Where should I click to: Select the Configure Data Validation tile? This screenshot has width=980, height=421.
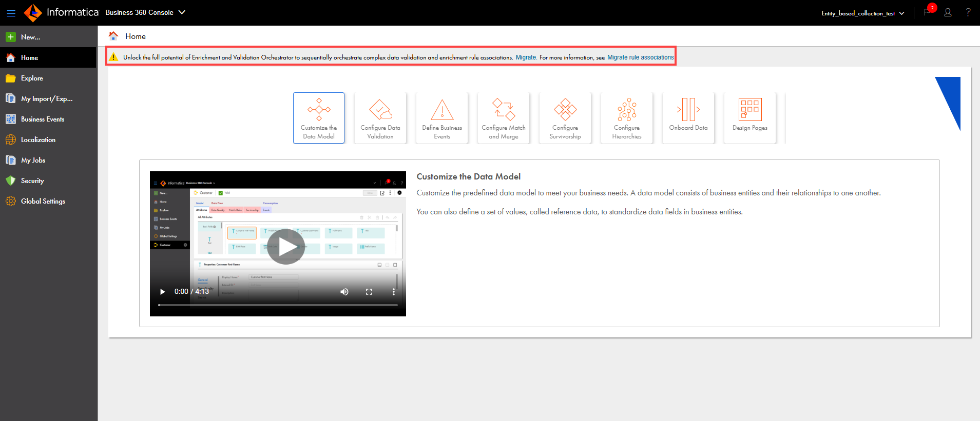pyautogui.click(x=380, y=118)
